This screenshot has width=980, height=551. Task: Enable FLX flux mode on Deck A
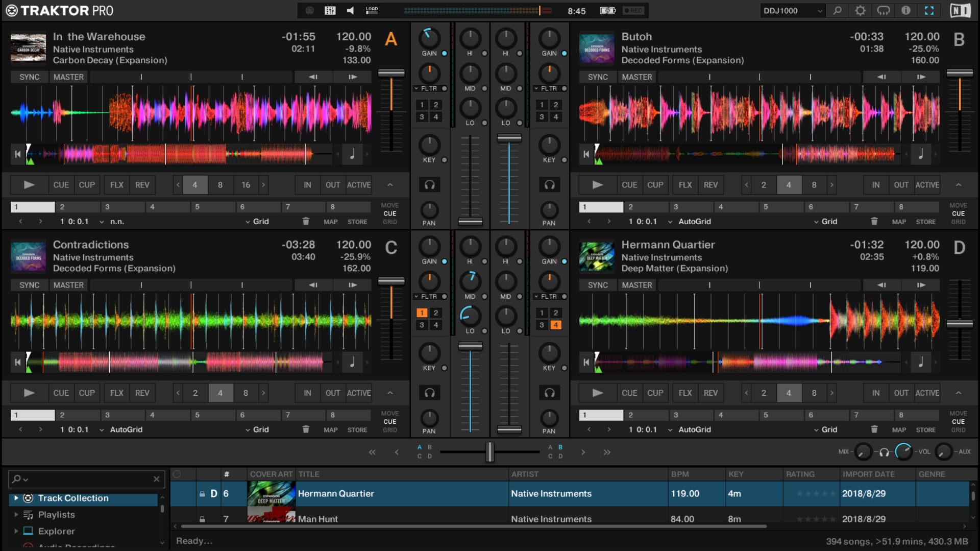point(117,185)
